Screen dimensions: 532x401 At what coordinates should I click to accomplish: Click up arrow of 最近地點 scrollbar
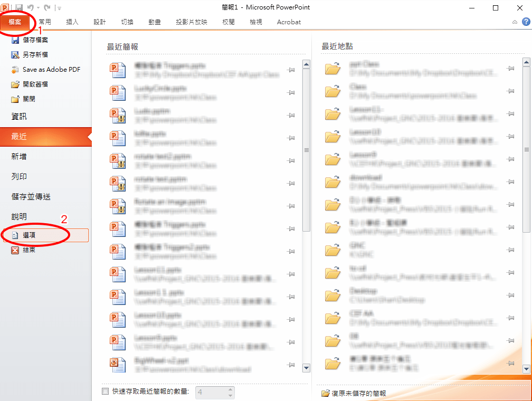click(527, 62)
